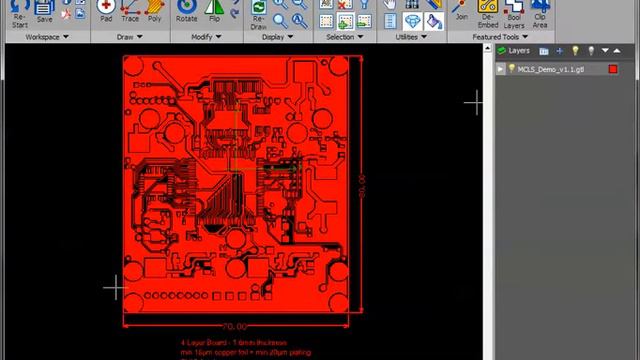Click the blue plus Add Layer icon
Image resolution: width=640 pixels, height=360 pixels.
(560, 51)
